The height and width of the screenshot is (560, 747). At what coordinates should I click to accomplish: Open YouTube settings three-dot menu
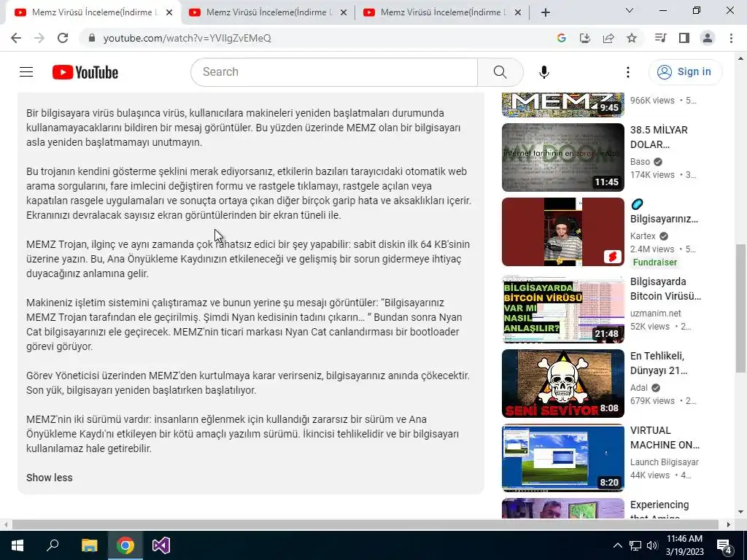(628, 72)
